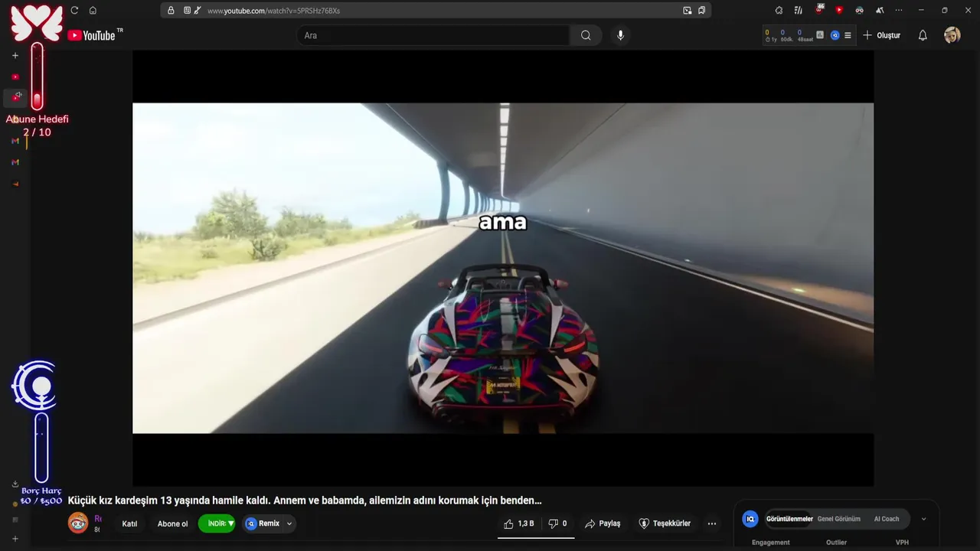The width and height of the screenshot is (980, 551).
Task: Open account avatar menu
Action: point(952,35)
